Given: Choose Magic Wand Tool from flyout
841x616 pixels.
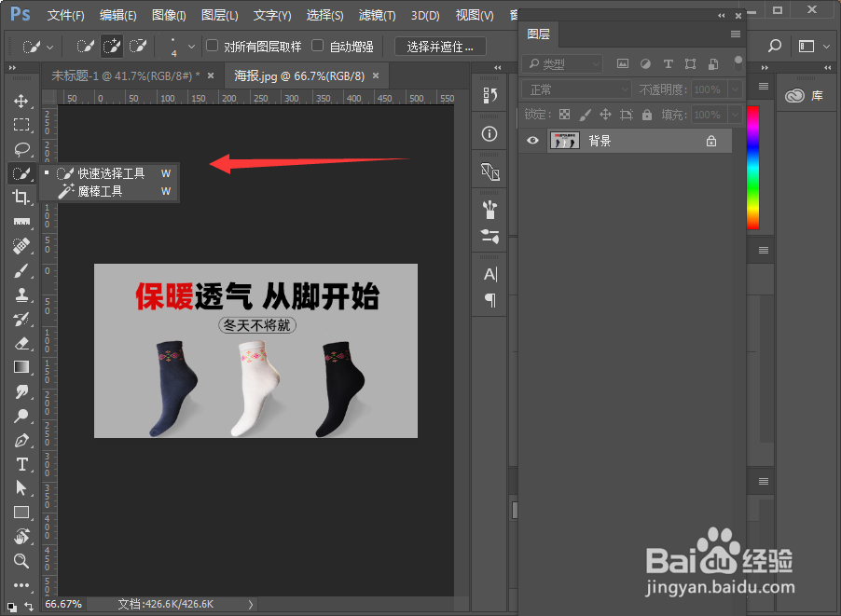Looking at the screenshot, I should pos(109,191).
